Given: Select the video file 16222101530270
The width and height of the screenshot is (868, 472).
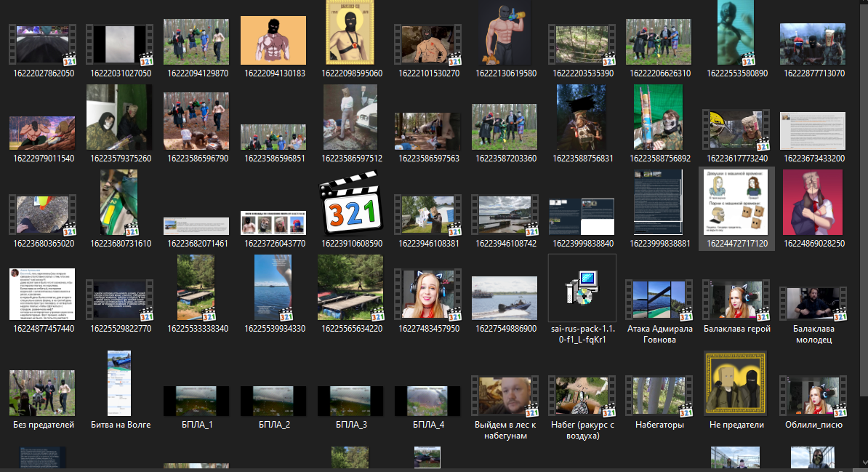Looking at the screenshot, I should [x=428, y=44].
